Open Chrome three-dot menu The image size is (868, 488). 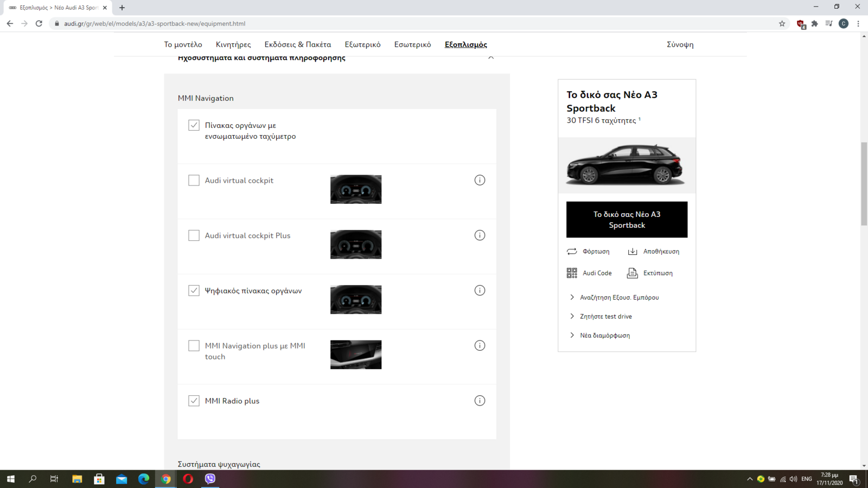tap(858, 23)
